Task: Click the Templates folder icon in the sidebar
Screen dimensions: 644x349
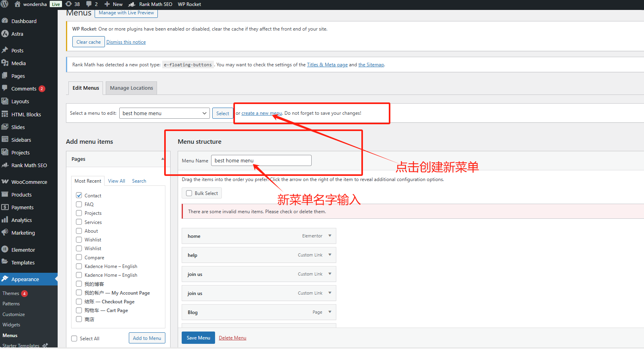Action: click(x=5, y=262)
